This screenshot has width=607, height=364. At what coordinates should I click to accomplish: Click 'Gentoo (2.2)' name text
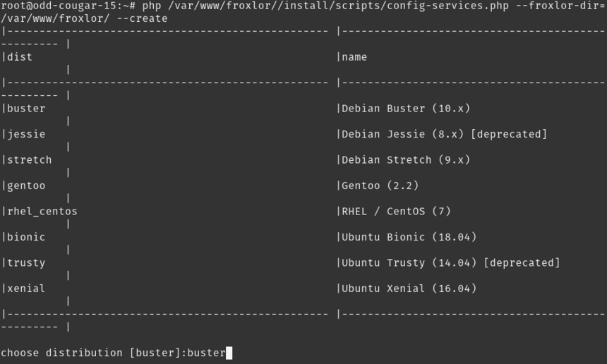[x=380, y=186]
